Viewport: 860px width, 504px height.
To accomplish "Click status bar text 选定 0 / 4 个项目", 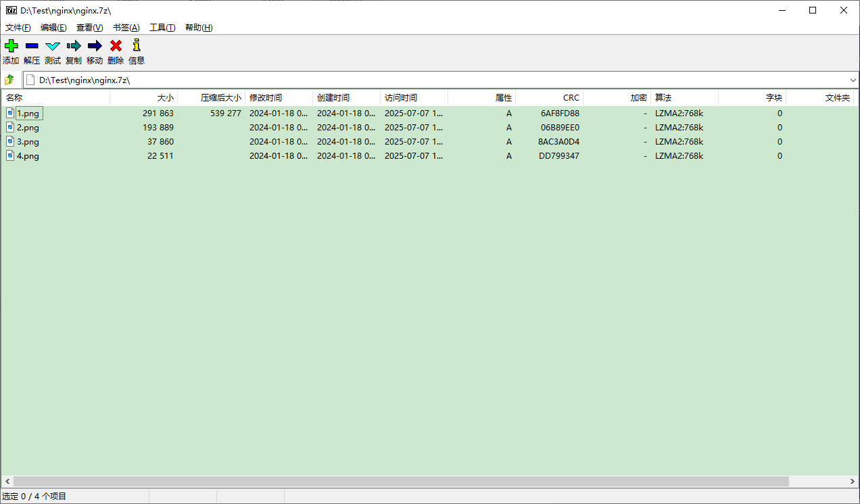I will pyautogui.click(x=34, y=497).
